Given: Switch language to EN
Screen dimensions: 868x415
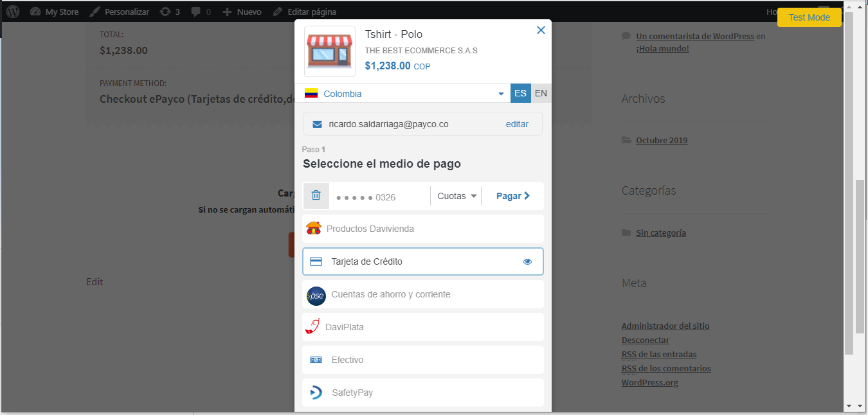Looking at the screenshot, I should coord(541,93).
